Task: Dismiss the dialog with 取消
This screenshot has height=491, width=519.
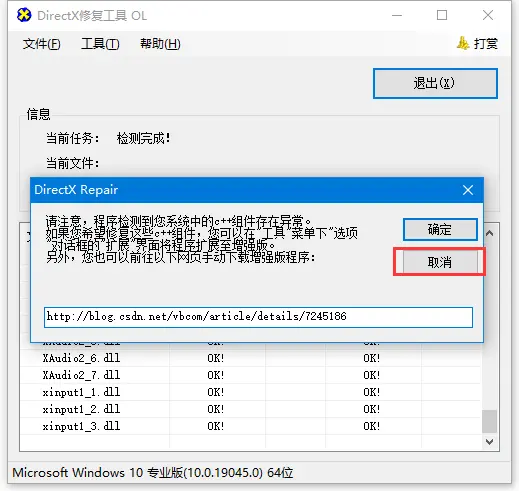Action: click(440, 262)
